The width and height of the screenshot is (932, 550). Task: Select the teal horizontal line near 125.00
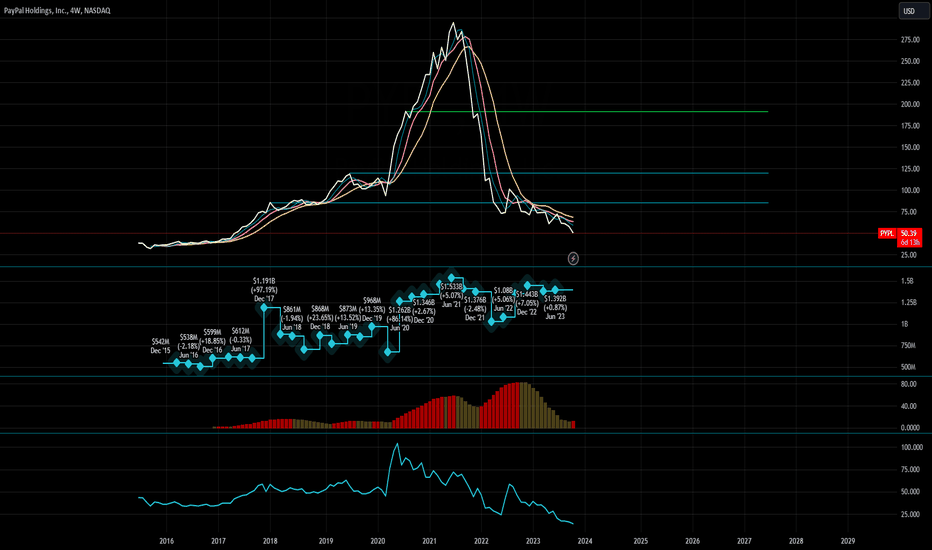tap(559, 173)
